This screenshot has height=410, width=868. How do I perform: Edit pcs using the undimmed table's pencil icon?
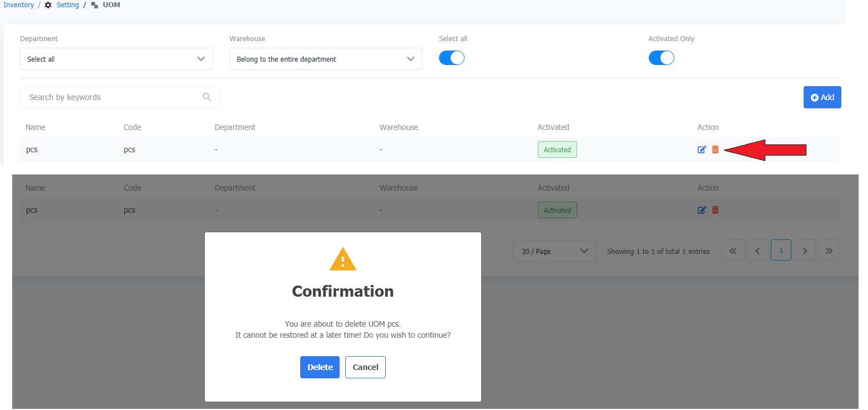tap(702, 149)
